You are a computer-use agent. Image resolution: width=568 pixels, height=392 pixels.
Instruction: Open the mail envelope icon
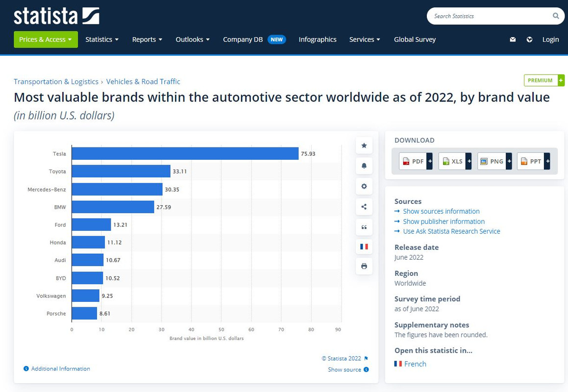click(513, 40)
